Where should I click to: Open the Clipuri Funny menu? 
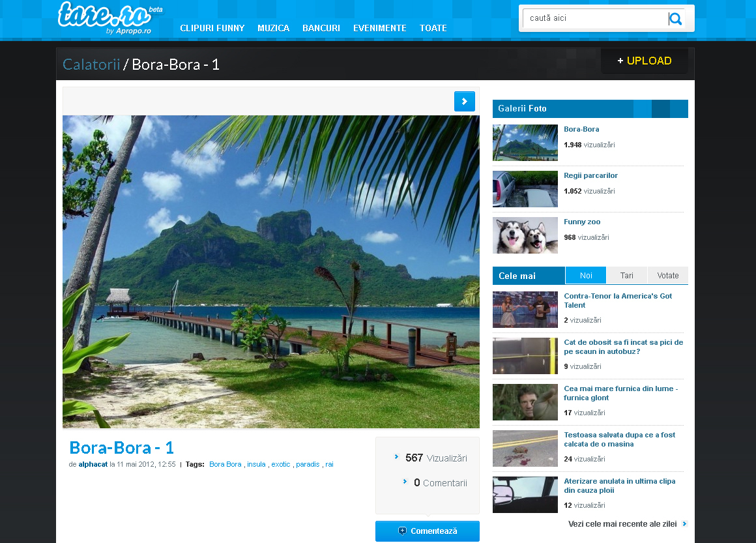pyautogui.click(x=212, y=28)
